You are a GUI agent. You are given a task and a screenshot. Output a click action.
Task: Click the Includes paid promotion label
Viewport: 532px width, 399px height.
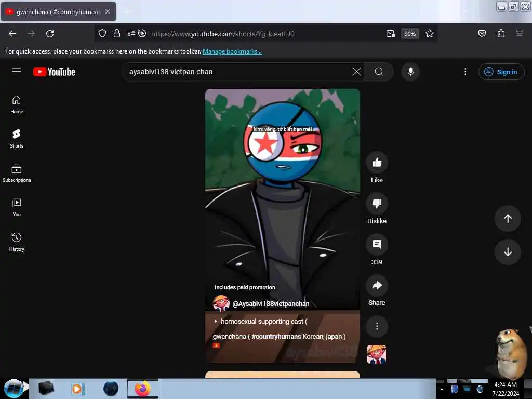point(245,287)
